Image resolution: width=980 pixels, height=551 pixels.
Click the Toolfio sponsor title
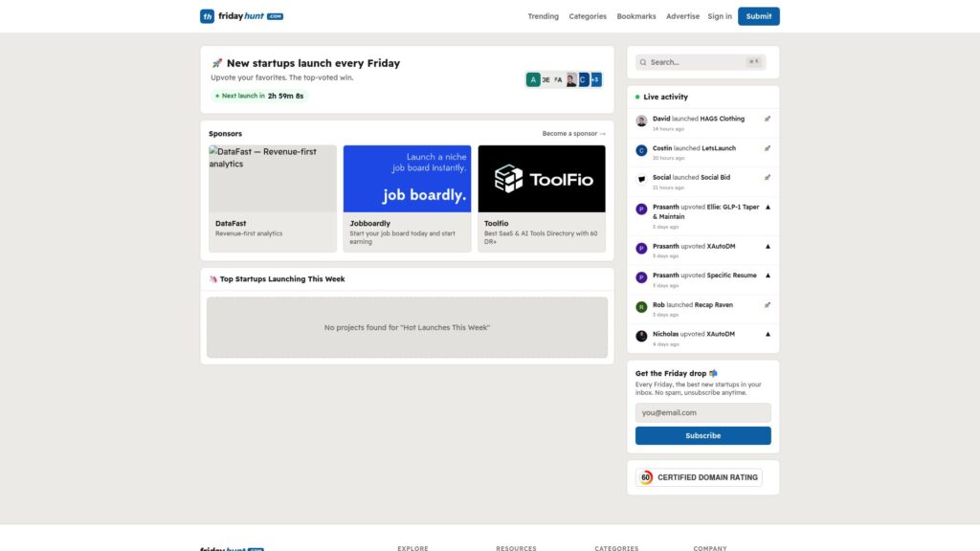coord(497,223)
